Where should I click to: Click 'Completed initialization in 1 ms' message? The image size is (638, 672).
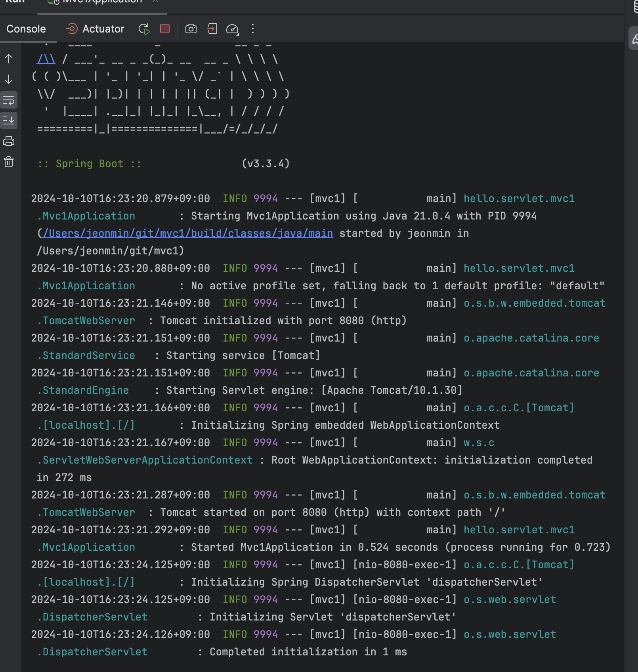308,652
